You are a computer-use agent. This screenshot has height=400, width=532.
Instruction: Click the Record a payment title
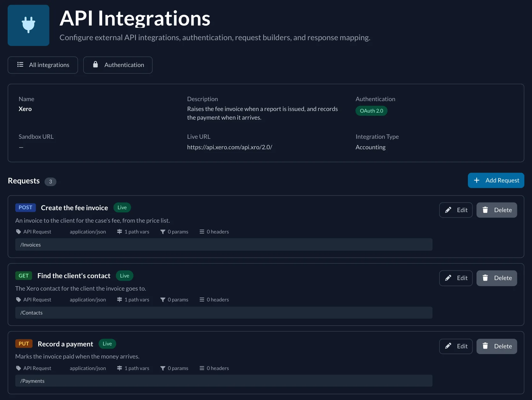click(65, 344)
